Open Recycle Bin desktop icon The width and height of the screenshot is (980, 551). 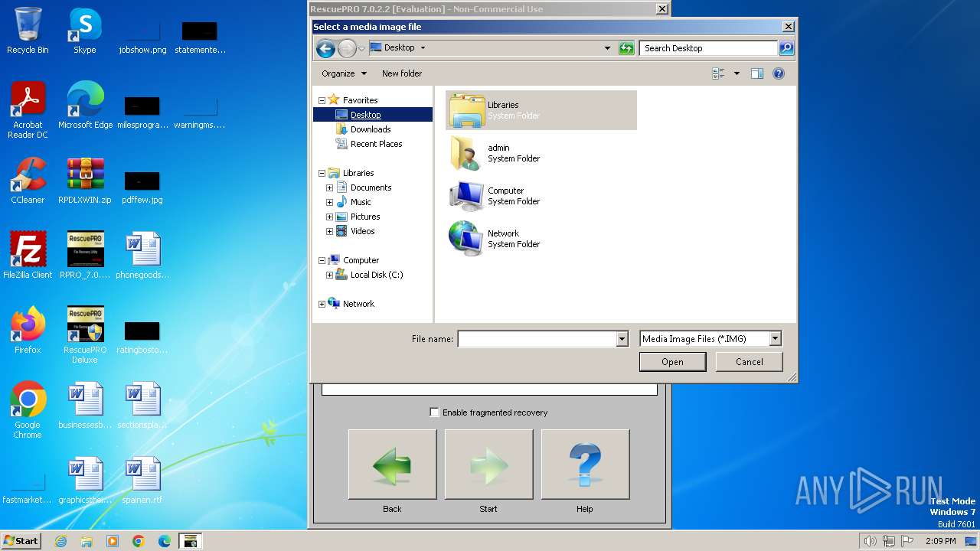(x=28, y=31)
